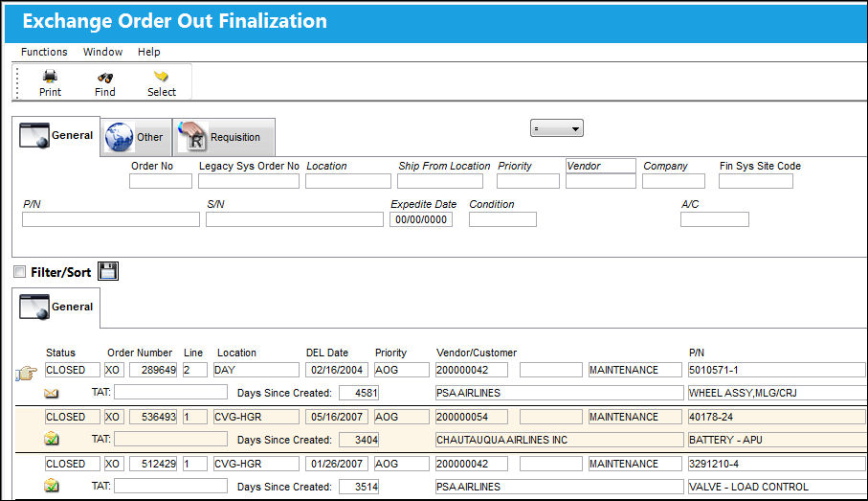The width and height of the screenshot is (868, 501).
Task: Select order number 289649 cell
Action: [153, 370]
